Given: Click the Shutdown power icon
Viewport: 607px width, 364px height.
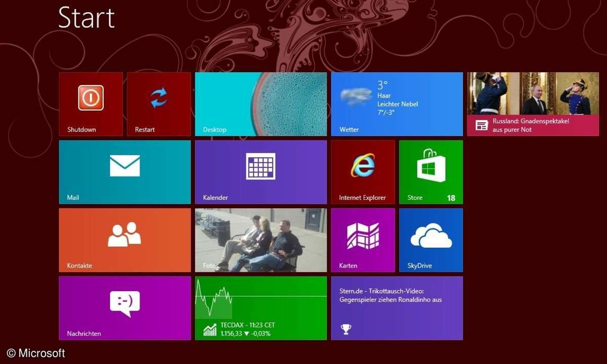Looking at the screenshot, I should 91,98.
